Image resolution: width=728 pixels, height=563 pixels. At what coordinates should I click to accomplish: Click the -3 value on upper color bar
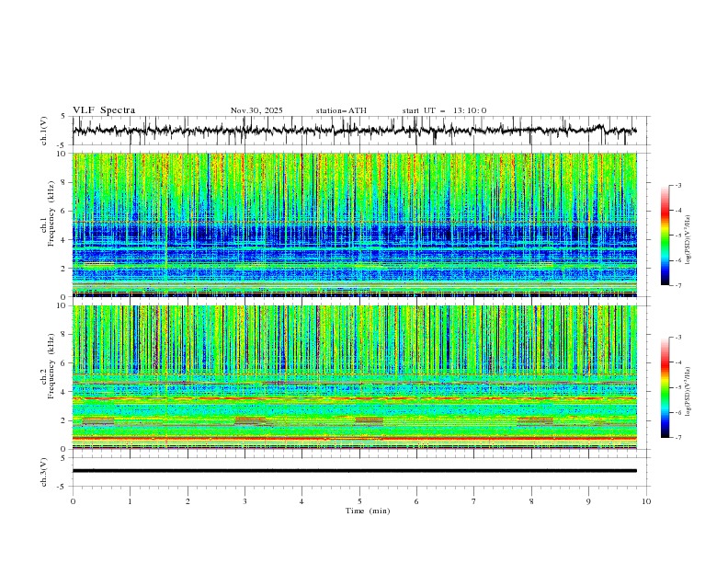click(x=677, y=186)
